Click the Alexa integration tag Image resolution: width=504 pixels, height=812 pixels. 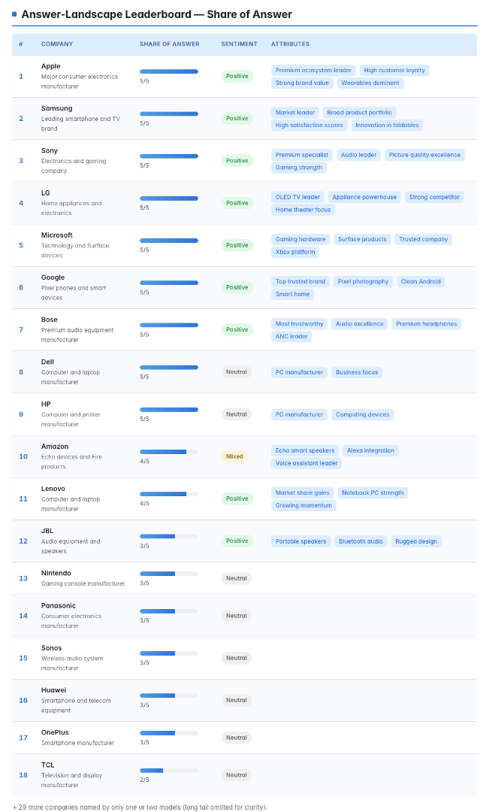tap(370, 450)
